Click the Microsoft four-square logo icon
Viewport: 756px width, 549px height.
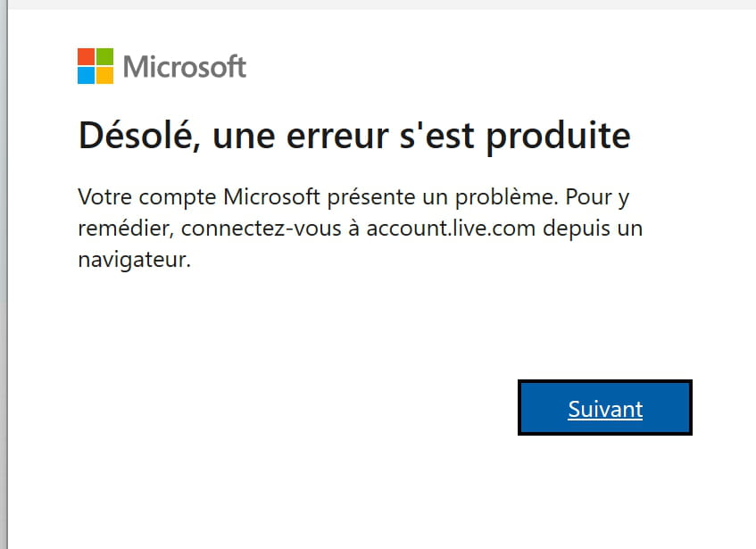tap(96, 66)
